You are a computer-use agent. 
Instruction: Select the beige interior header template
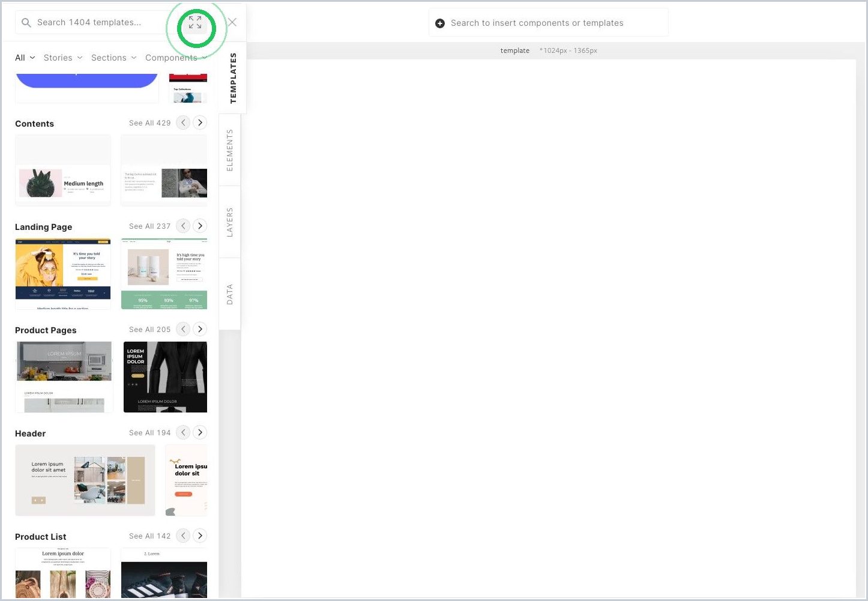tap(85, 480)
